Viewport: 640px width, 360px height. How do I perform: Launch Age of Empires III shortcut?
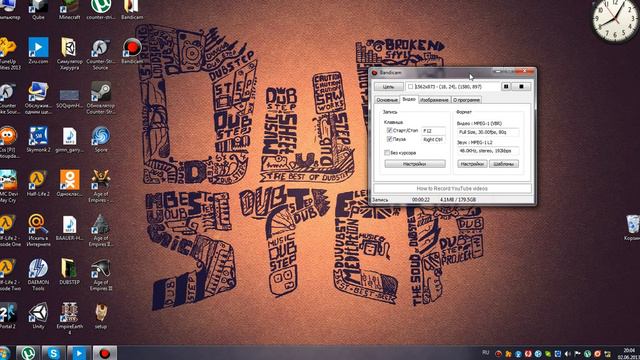click(100, 273)
